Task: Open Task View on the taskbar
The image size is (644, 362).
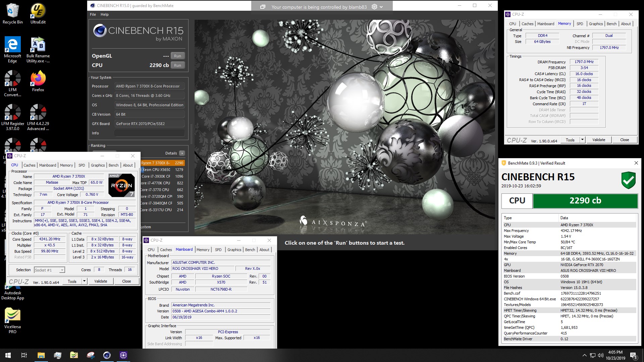Action: [24, 355]
